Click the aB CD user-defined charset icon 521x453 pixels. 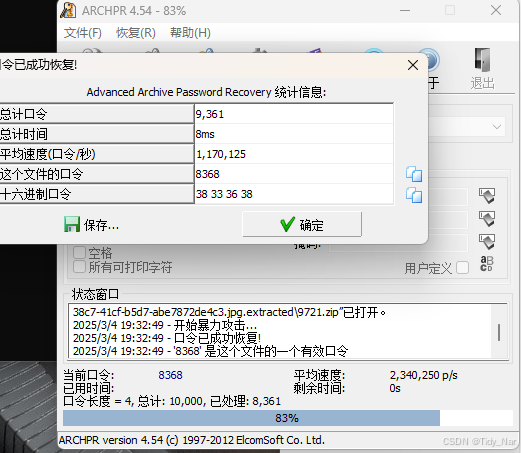coord(487,263)
